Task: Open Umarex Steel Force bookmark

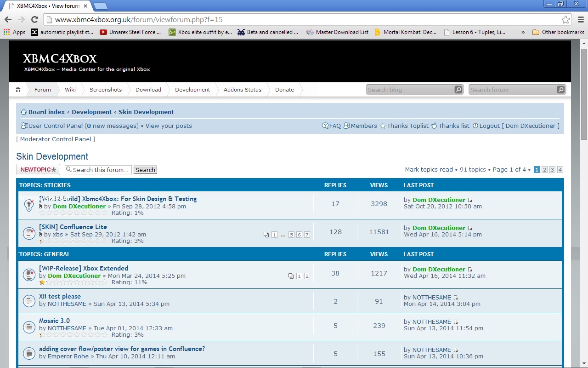Action: click(130, 32)
